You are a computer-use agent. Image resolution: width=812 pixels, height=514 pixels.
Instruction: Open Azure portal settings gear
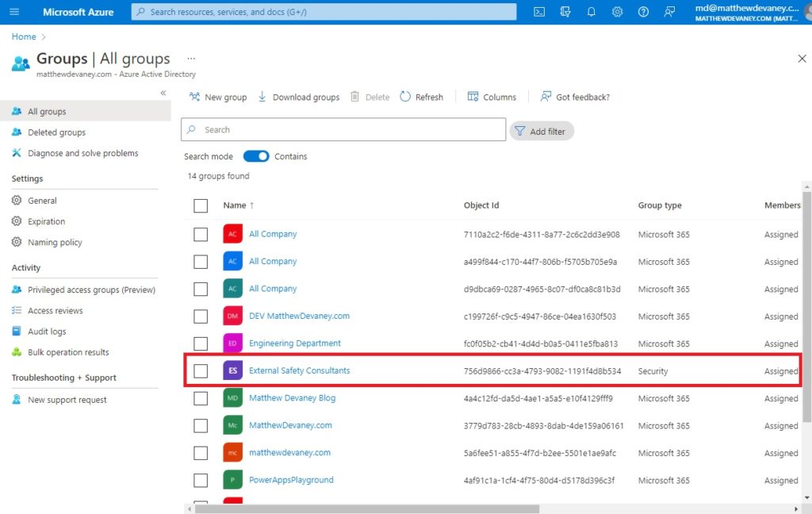(617, 12)
